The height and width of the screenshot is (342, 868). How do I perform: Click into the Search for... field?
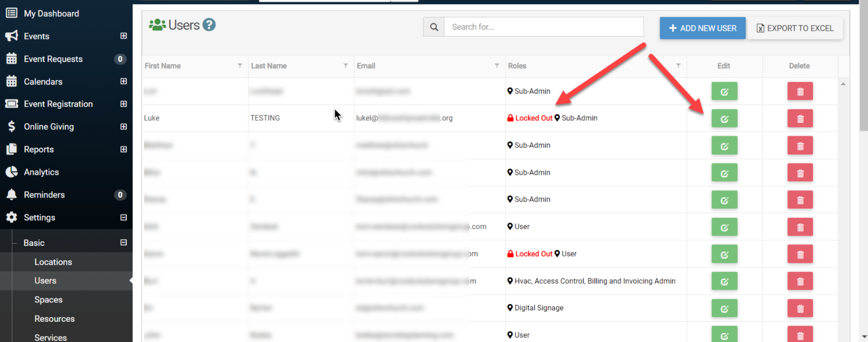543,27
